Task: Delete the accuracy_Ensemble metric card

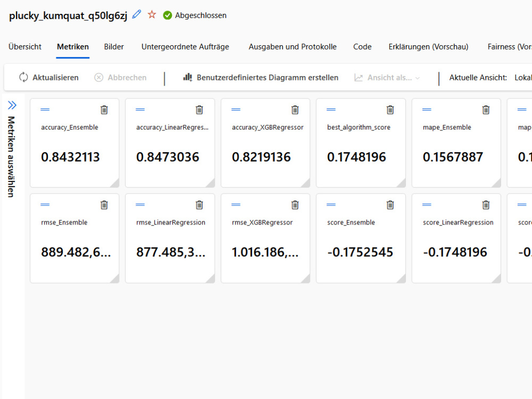Action: (104, 110)
